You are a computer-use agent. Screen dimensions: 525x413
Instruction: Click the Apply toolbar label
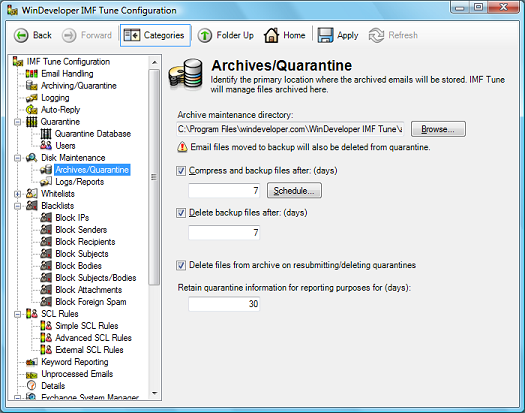click(348, 36)
